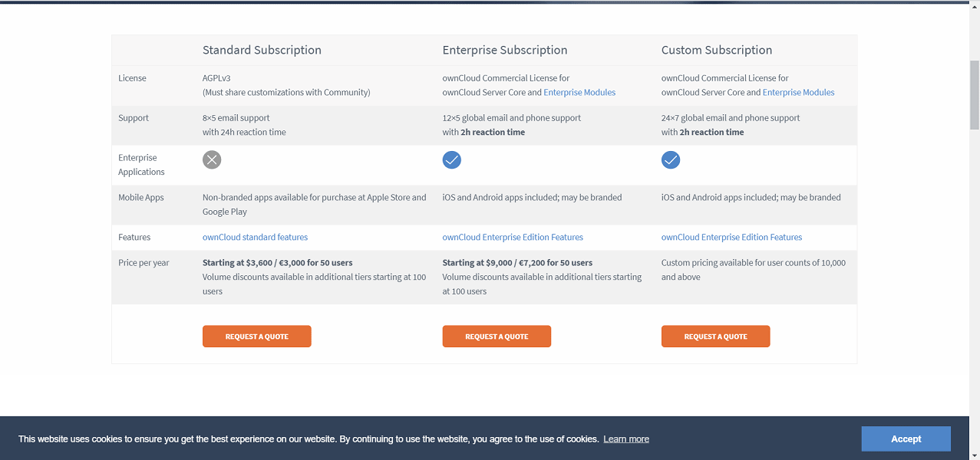Click the Custom Subscription heading

[x=717, y=50]
